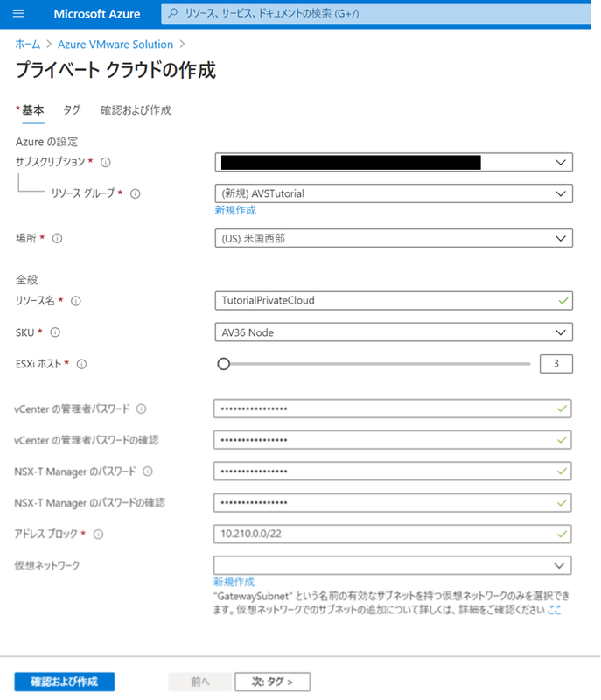Click the Azure の設定 section heading
This screenshot has width=601, height=700.
coord(47,142)
